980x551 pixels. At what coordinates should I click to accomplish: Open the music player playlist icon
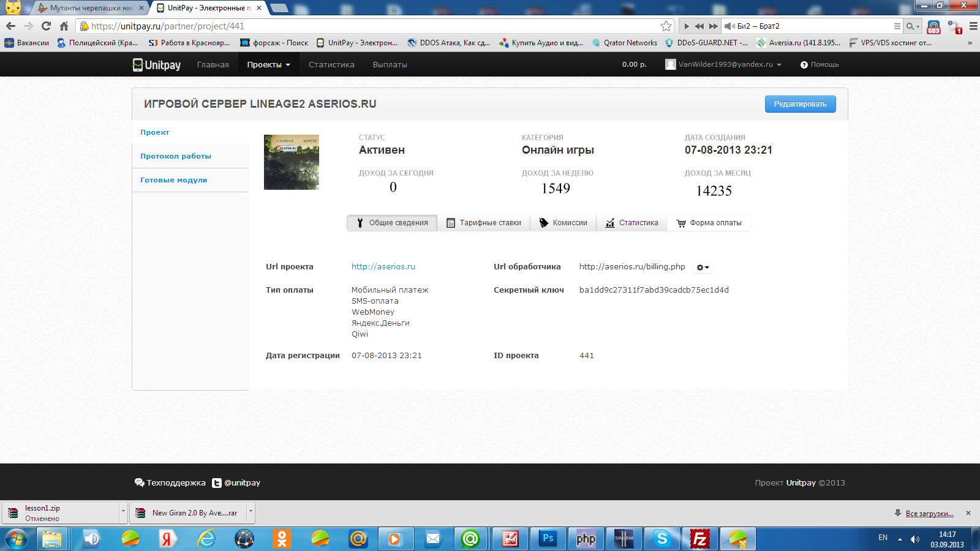coord(897,26)
